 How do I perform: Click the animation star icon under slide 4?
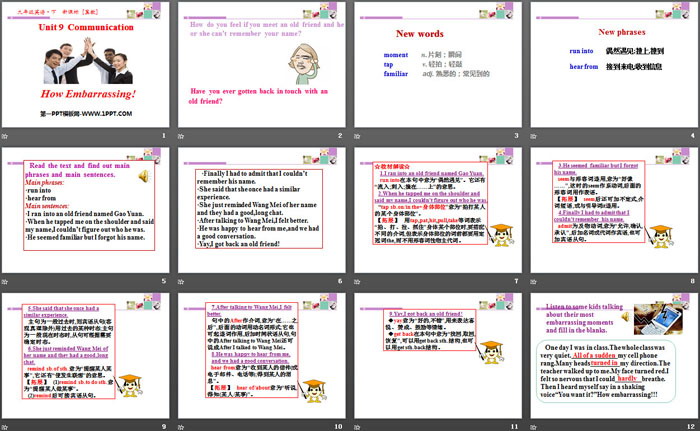[x=533, y=136]
